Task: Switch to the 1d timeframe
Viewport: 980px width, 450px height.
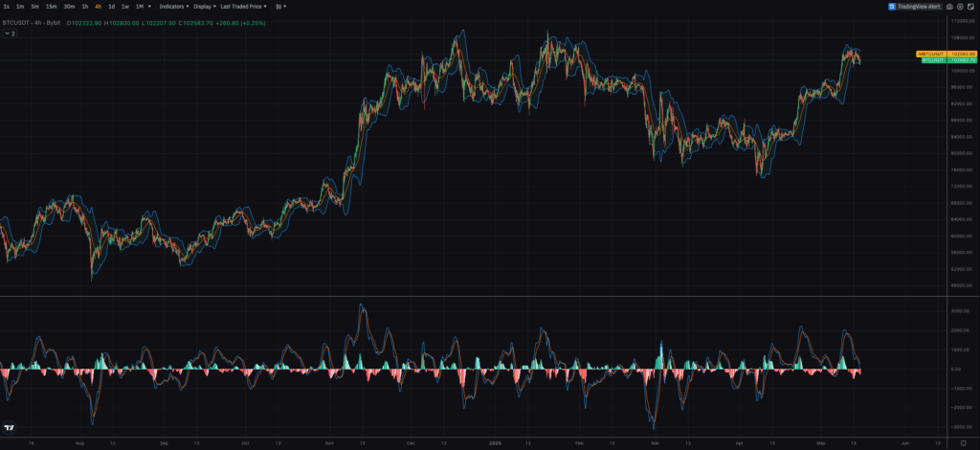Action: point(111,6)
